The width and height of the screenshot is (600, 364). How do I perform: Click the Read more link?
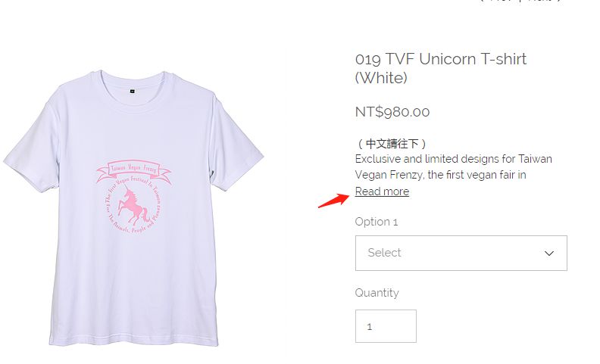(382, 191)
